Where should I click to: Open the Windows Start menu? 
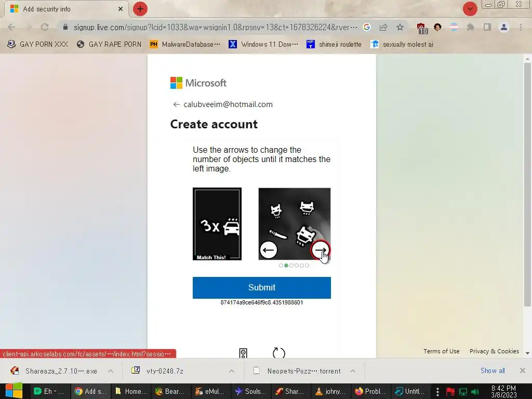14,391
